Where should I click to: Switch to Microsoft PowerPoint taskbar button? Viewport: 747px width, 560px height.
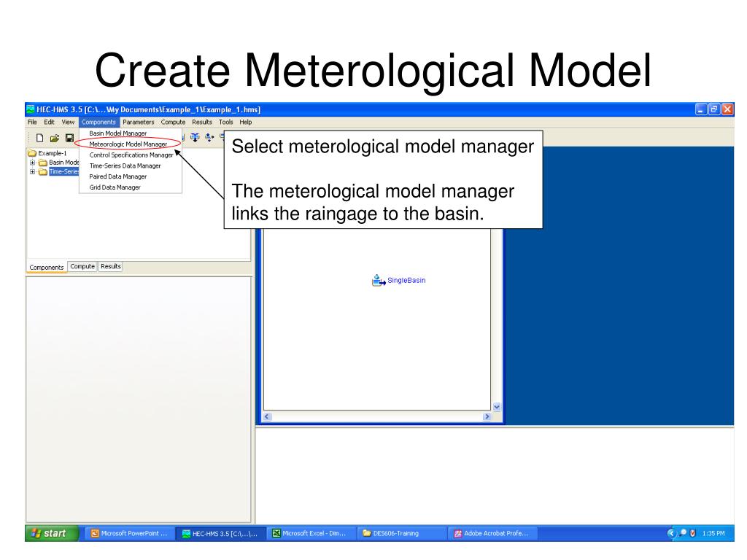(130, 533)
